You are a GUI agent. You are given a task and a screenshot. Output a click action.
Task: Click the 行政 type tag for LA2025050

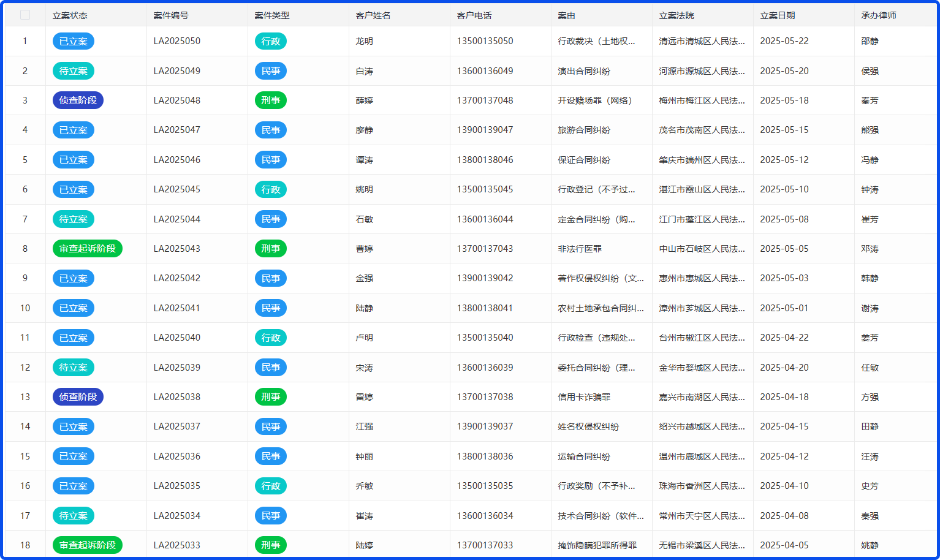tap(271, 42)
